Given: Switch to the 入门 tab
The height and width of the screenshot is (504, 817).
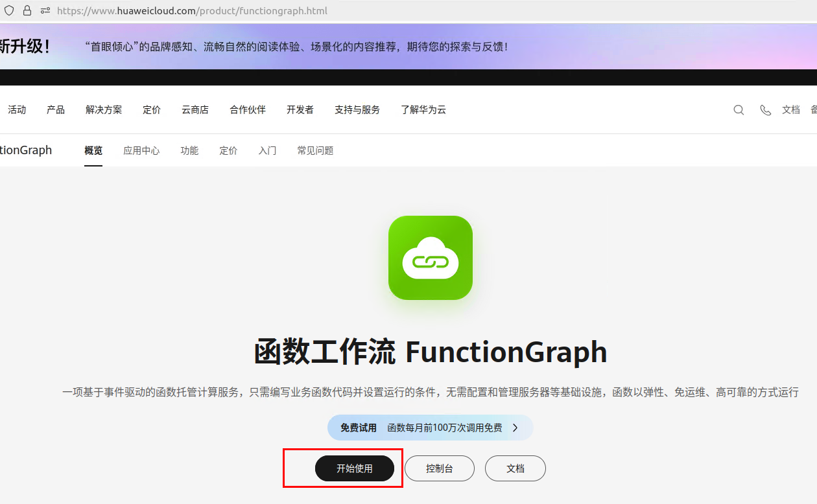Looking at the screenshot, I should [267, 150].
